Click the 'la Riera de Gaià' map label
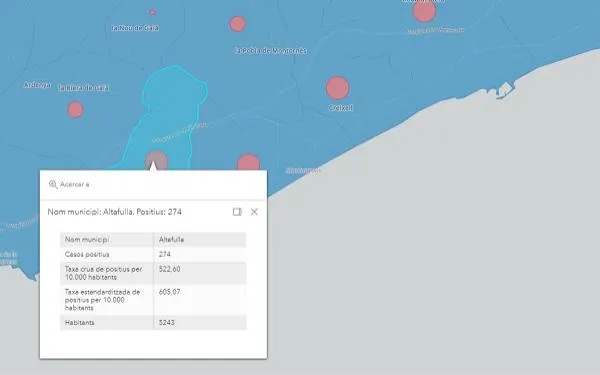 pyautogui.click(x=84, y=88)
